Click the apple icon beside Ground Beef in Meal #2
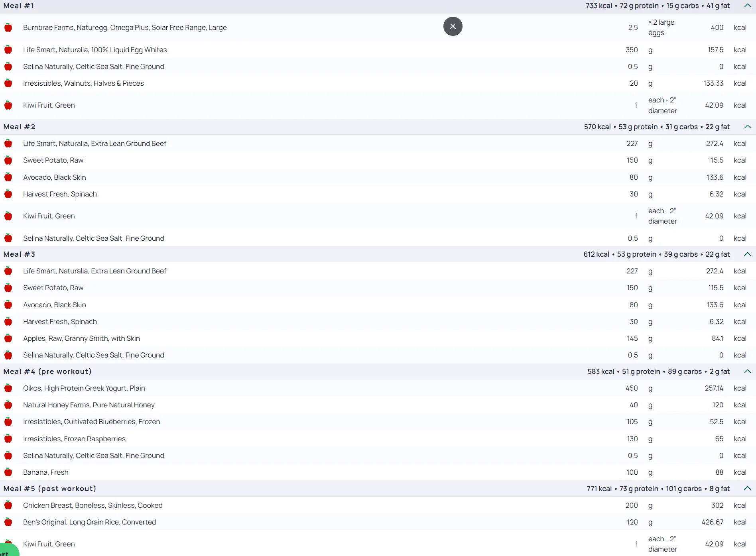 (8, 143)
